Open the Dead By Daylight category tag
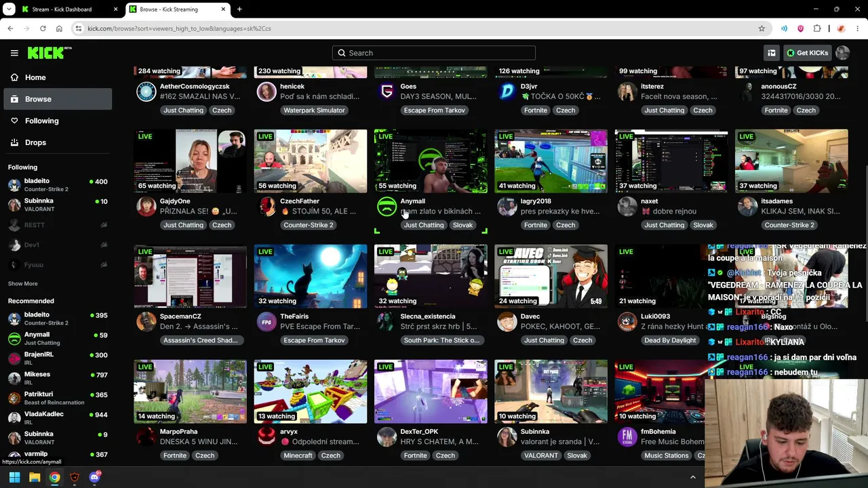 (x=670, y=340)
